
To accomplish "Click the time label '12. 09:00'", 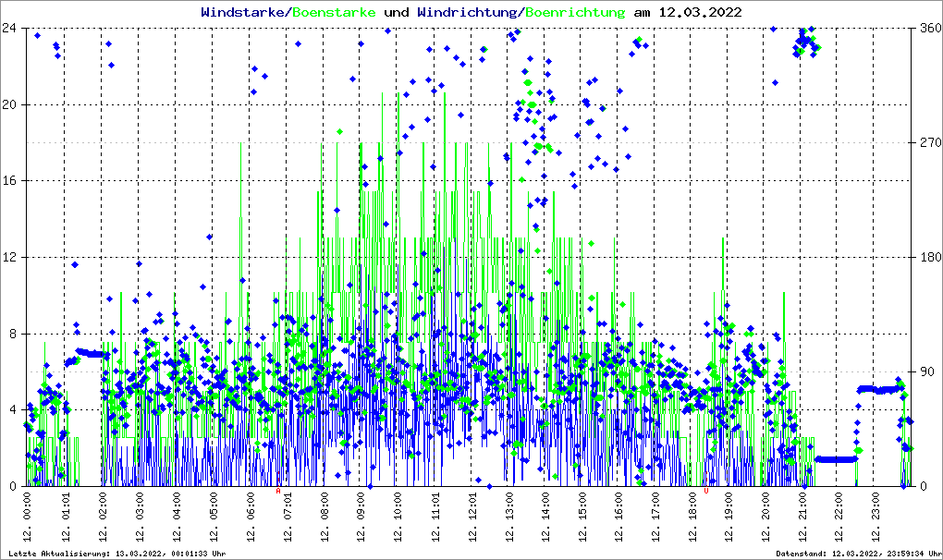I will (x=360, y=515).
